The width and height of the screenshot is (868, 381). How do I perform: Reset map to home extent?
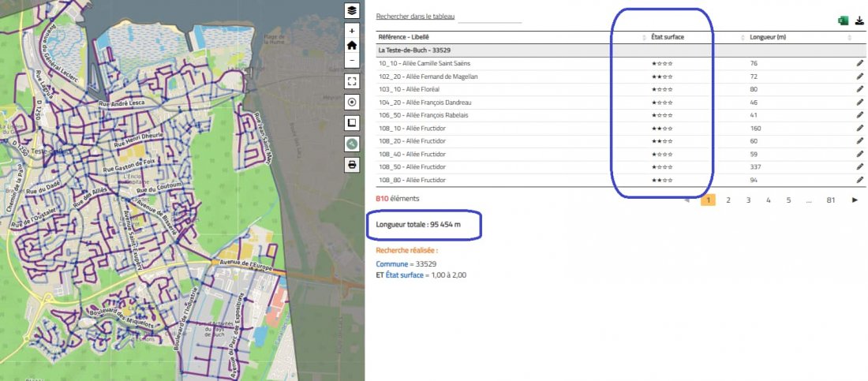(x=351, y=46)
